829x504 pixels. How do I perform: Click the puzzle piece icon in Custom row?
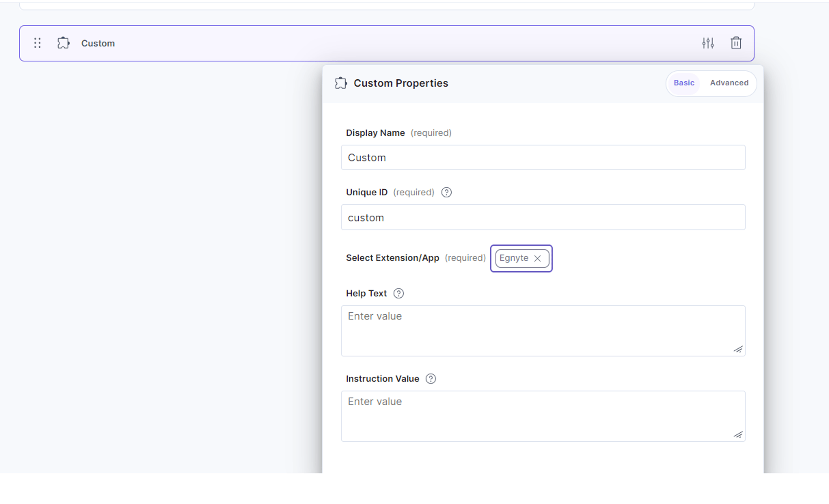[x=64, y=43]
